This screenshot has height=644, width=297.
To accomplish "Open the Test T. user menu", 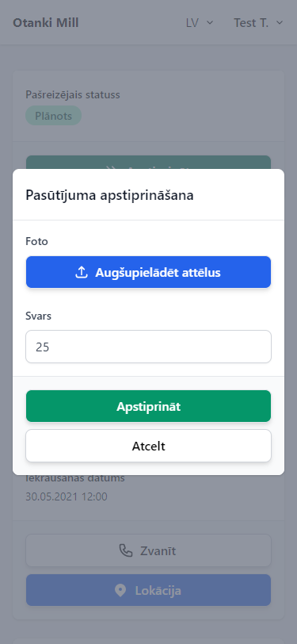I will (x=258, y=22).
